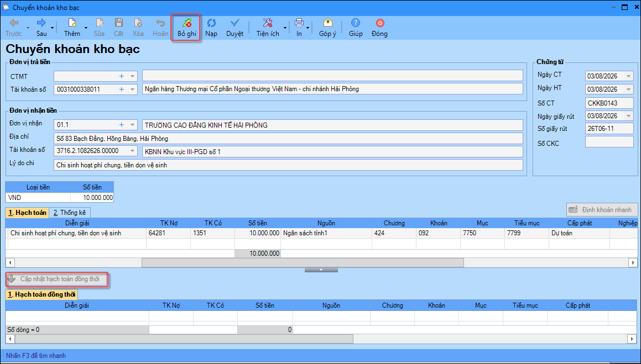
Task: Click the Nạp refresh icon
Action: tap(211, 23)
